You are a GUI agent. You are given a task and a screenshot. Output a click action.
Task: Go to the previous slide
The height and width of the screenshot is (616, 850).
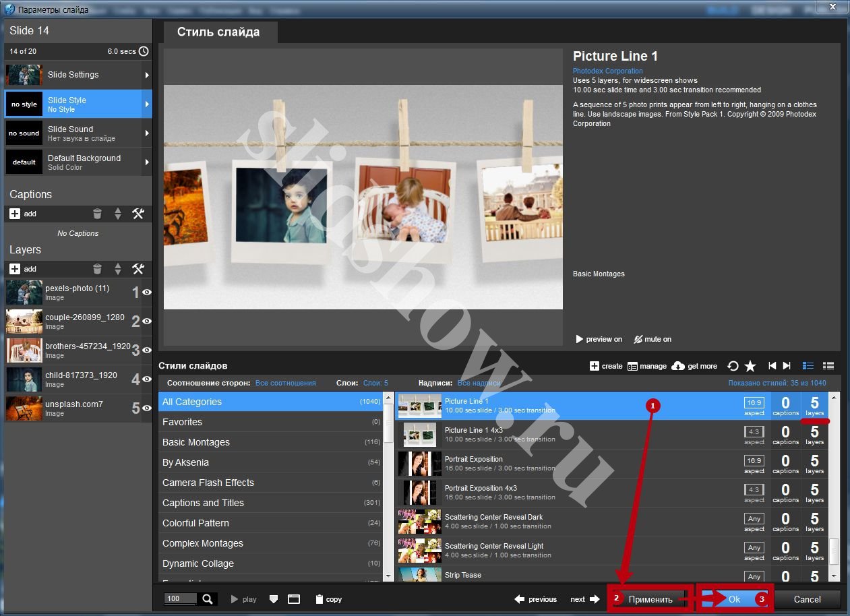(x=536, y=599)
